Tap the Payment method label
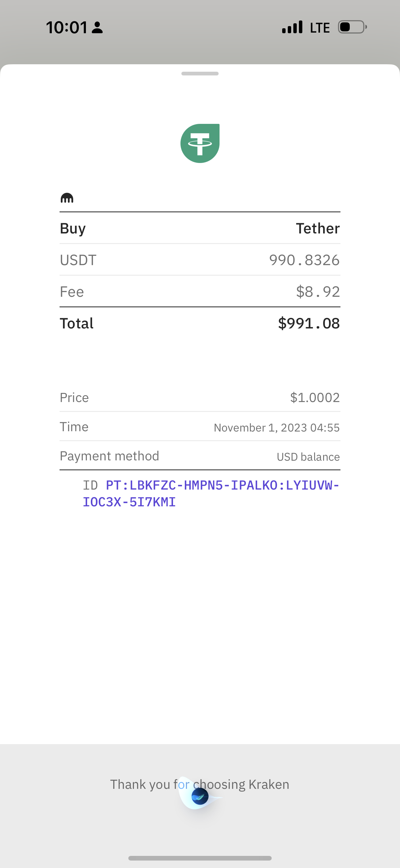 [109, 456]
